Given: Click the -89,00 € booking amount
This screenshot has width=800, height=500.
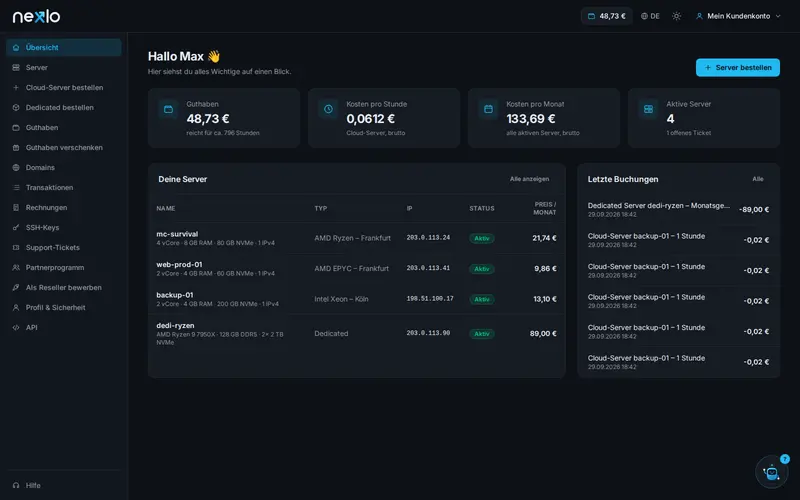Looking at the screenshot, I should [x=754, y=210].
